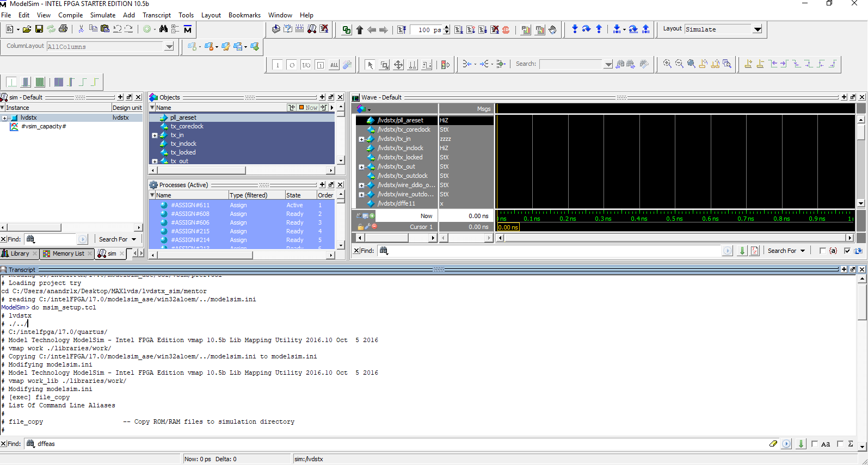Viewport: 868px width, 465px height.
Task: Toggle the Aa match case checkbox
Action: point(815,444)
